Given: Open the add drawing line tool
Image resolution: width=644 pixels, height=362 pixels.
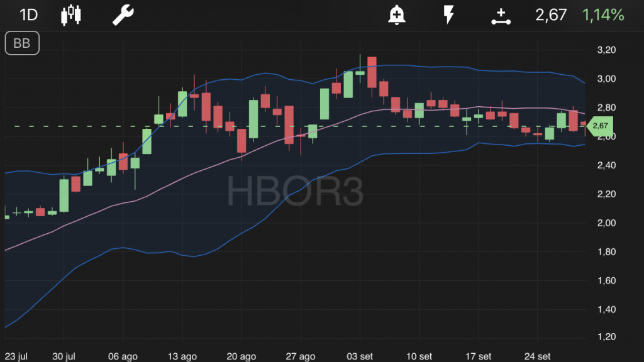Looking at the screenshot, I should pos(501,16).
